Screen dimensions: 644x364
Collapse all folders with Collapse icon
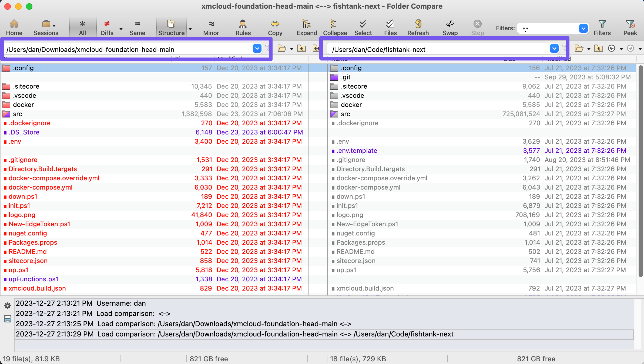click(335, 28)
